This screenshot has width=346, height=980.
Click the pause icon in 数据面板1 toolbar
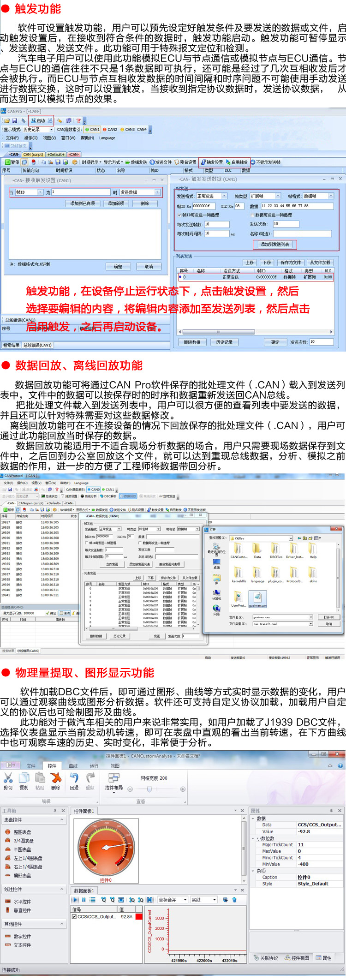click(84, 900)
